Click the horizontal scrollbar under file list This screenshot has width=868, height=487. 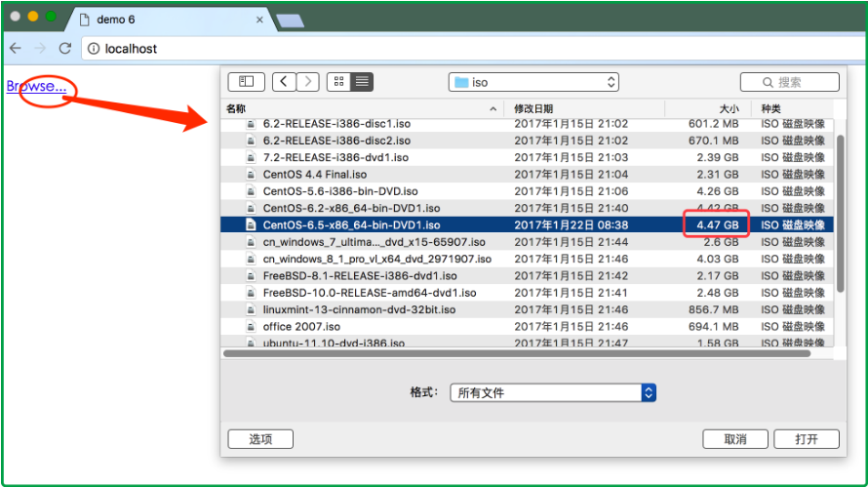click(x=517, y=353)
